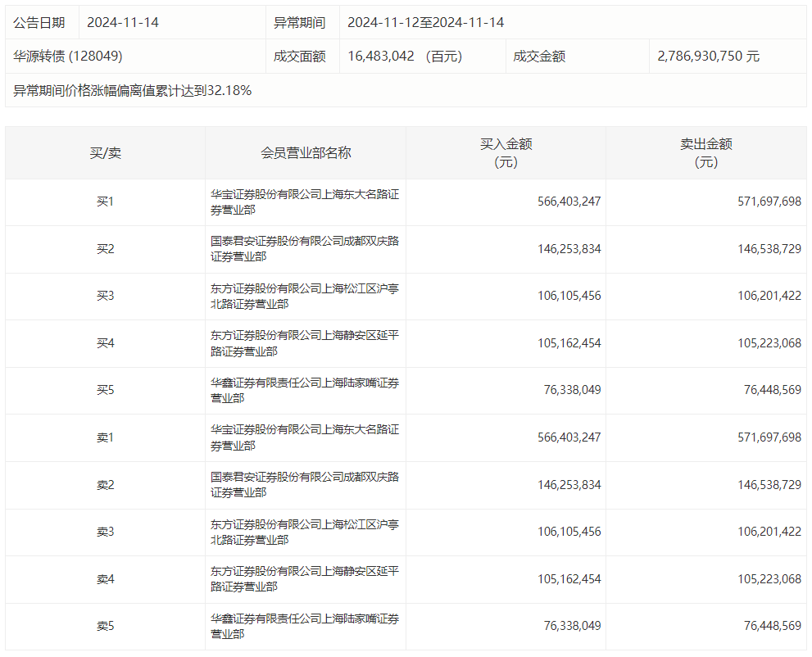
Task: Select the 卖1 row label
Action: pos(105,438)
